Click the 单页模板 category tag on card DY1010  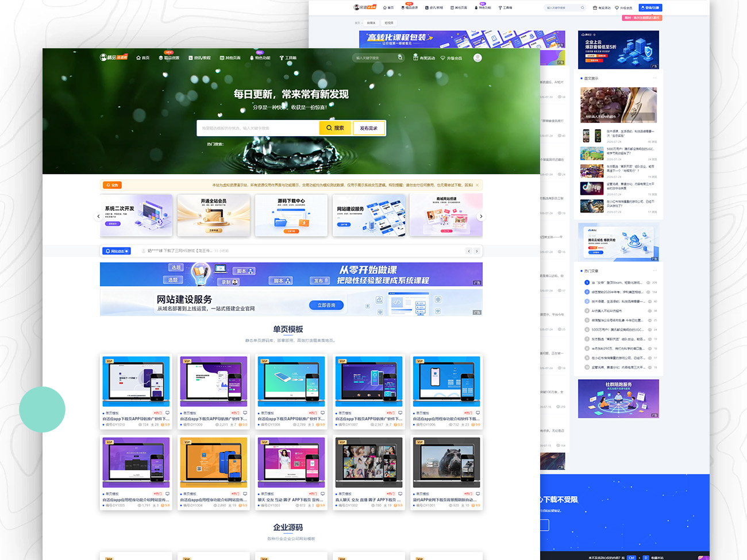(112, 413)
